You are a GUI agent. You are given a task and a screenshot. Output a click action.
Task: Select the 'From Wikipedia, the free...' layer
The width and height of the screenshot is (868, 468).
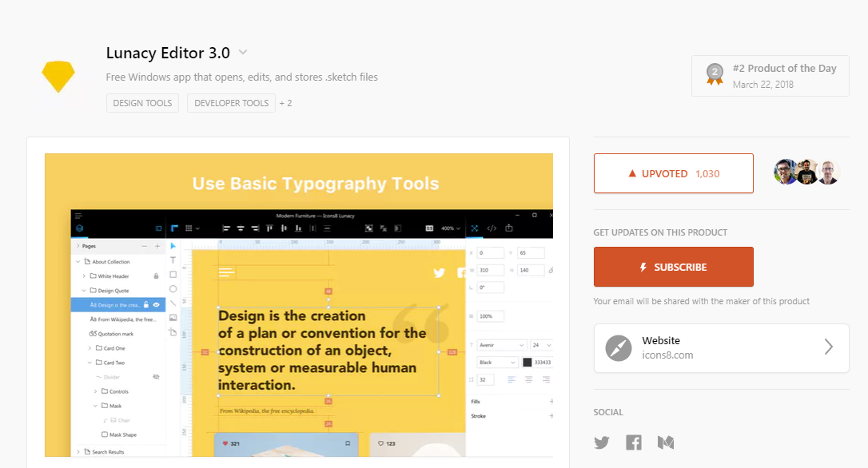coord(122,319)
